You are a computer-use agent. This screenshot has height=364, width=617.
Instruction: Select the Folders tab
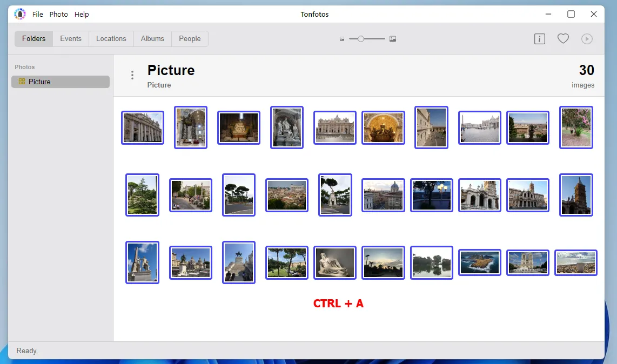tap(33, 38)
